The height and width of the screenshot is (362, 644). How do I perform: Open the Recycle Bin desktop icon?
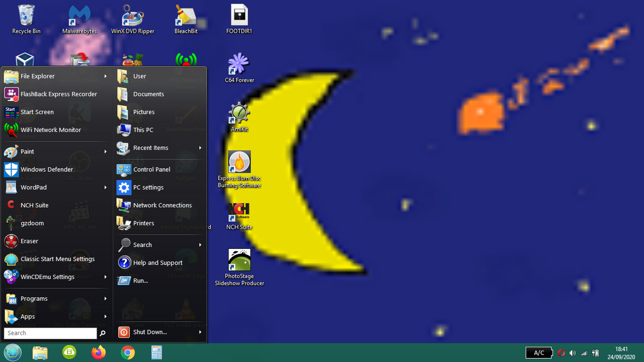pyautogui.click(x=26, y=20)
